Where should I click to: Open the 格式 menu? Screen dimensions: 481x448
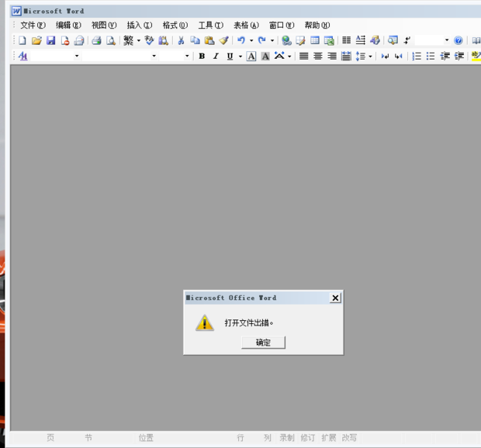[x=175, y=25]
